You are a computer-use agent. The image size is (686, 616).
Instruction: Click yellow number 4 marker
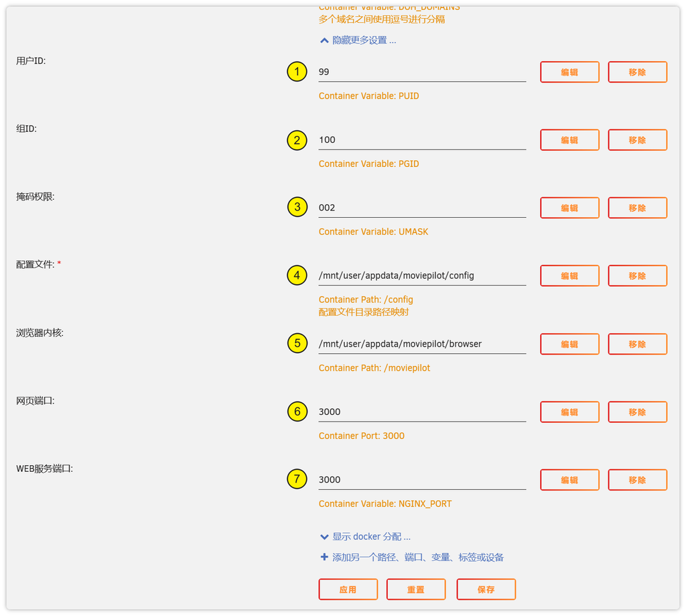coord(297,275)
